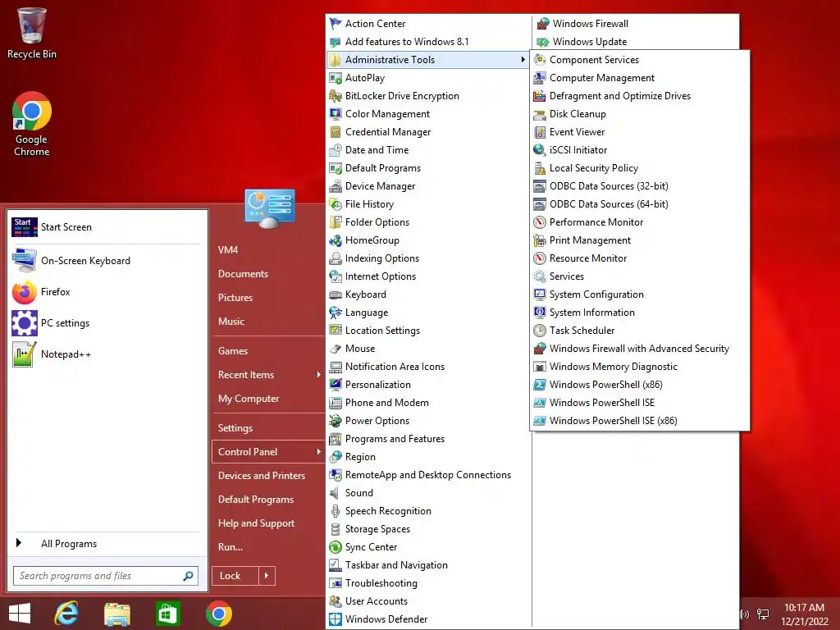Image resolution: width=840 pixels, height=630 pixels.
Task: Click the Device Manager icon
Action: (x=336, y=186)
